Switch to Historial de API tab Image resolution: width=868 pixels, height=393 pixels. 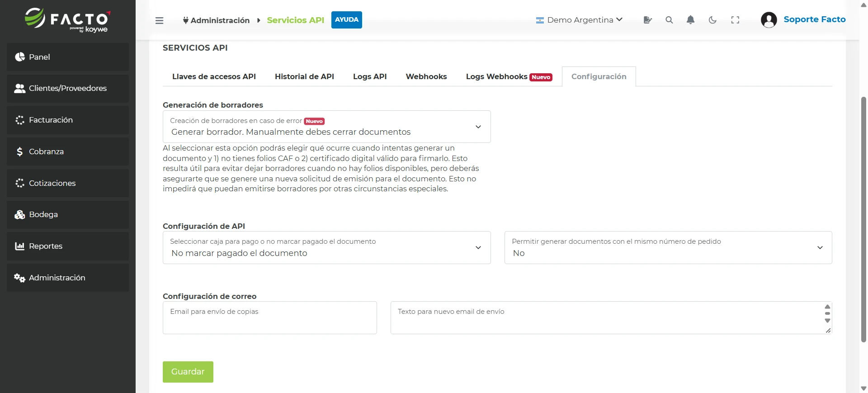(304, 76)
